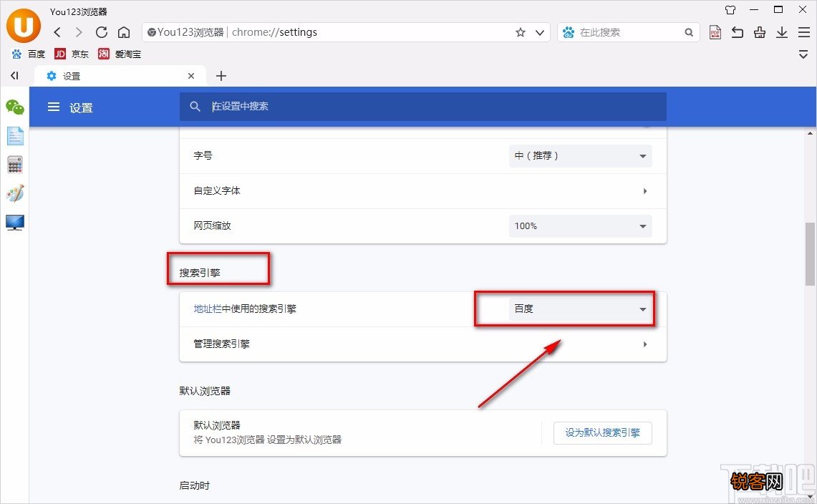The image size is (817, 504).
Task: Open the 百度 bookmark
Action: click(x=29, y=54)
